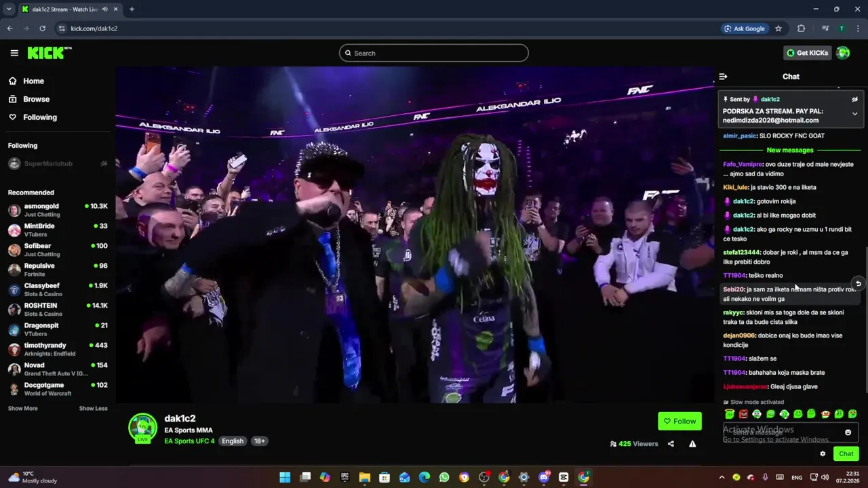The width and height of the screenshot is (868, 488).
Task: Send message with Chat button
Action: (x=846, y=454)
